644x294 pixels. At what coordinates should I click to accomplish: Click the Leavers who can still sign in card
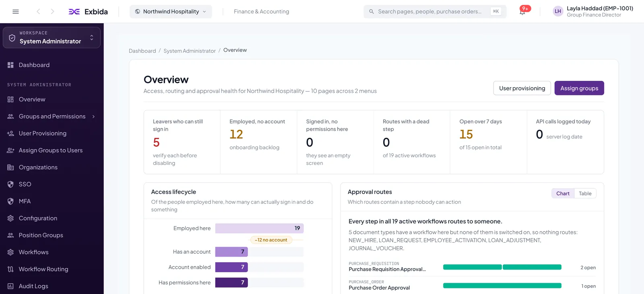(182, 142)
